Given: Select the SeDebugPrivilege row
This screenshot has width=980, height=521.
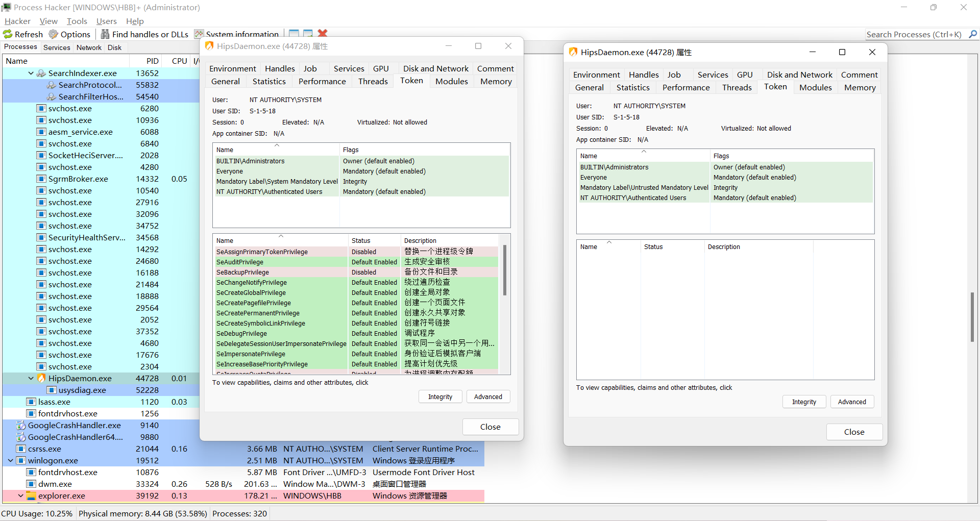Looking at the screenshot, I should click(356, 334).
